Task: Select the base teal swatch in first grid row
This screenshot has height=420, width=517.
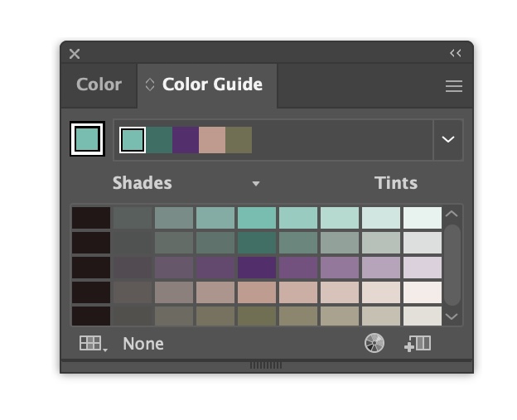Action: click(x=257, y=218)
